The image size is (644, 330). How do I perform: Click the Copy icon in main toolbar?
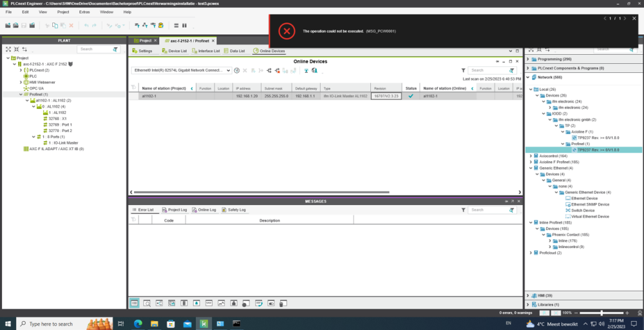click(x=55, y=26)
